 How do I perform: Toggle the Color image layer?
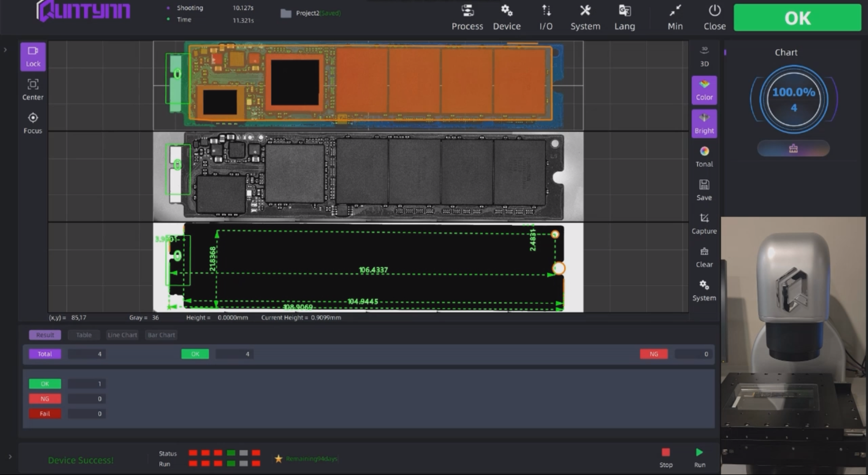[704, 90]
